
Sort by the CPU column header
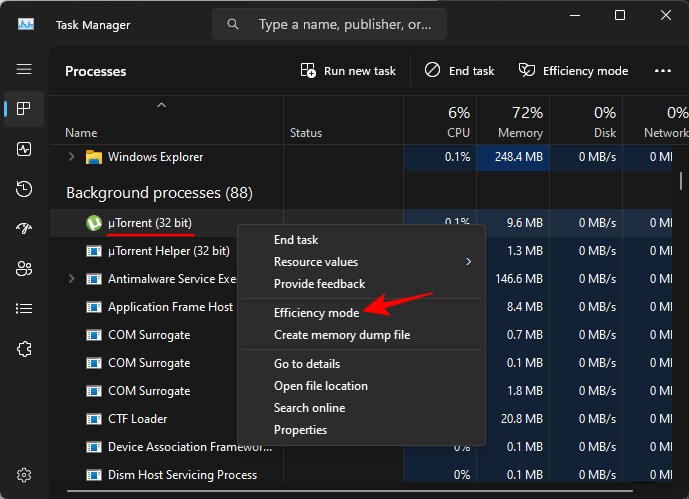(440, 121)
